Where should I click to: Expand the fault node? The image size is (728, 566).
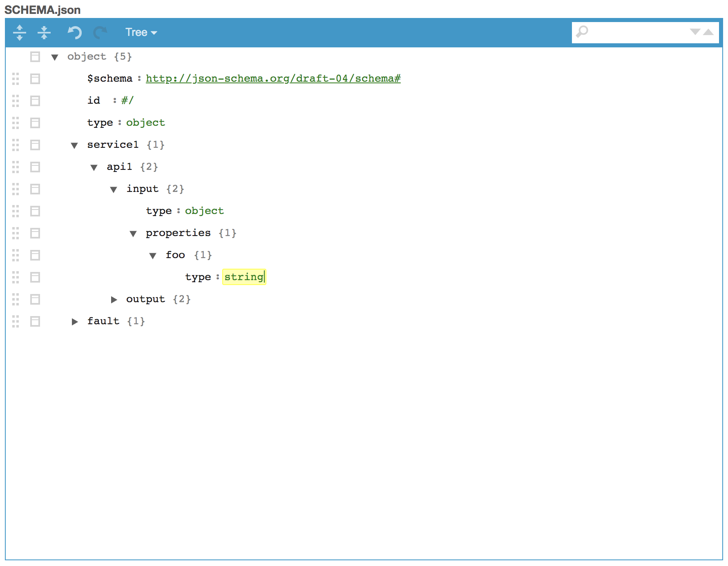coord(75,322)
